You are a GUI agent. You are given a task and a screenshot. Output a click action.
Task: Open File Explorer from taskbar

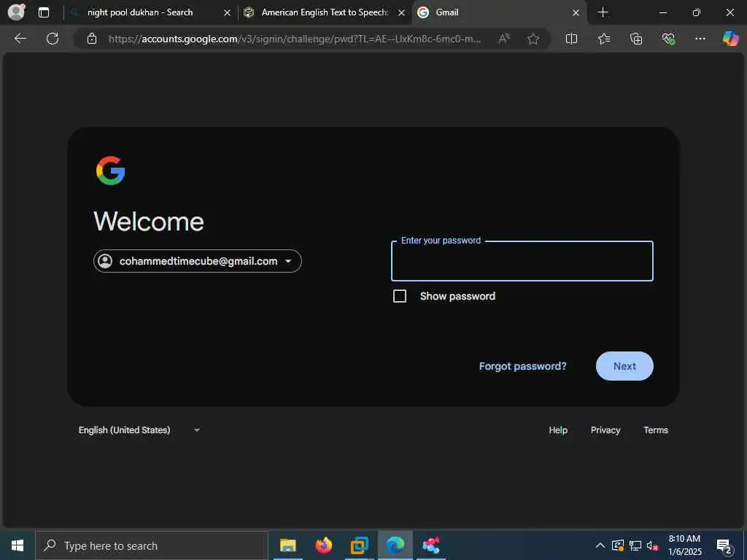(x=287, y=545)
